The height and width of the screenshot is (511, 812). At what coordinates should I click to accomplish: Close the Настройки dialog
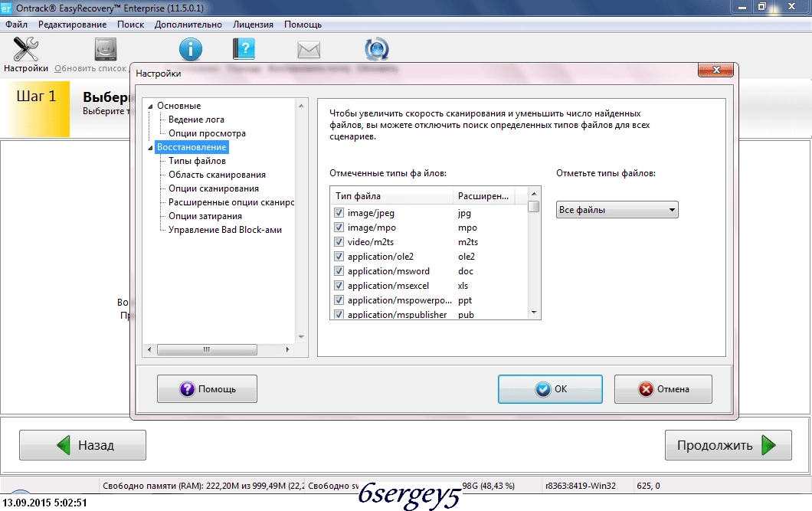pos(715,70)
